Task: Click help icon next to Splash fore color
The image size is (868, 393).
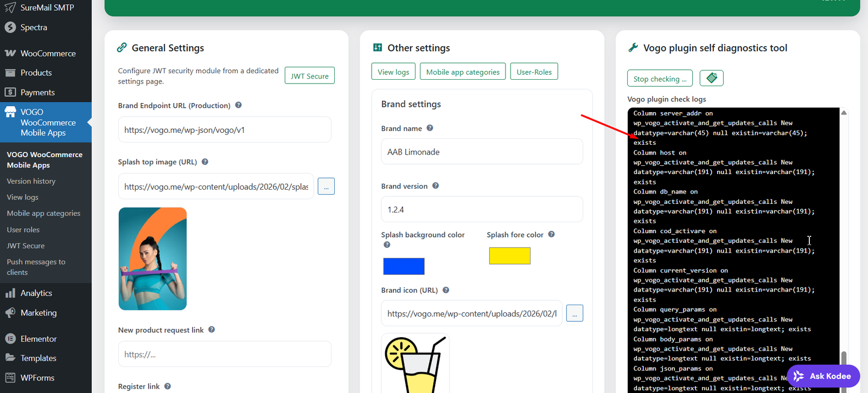Action: coord(551,234)
